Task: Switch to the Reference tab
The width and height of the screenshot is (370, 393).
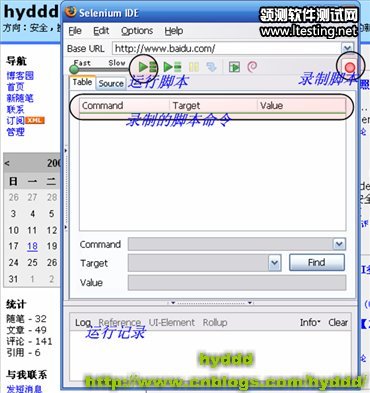Action: click(x=119, y=323)
